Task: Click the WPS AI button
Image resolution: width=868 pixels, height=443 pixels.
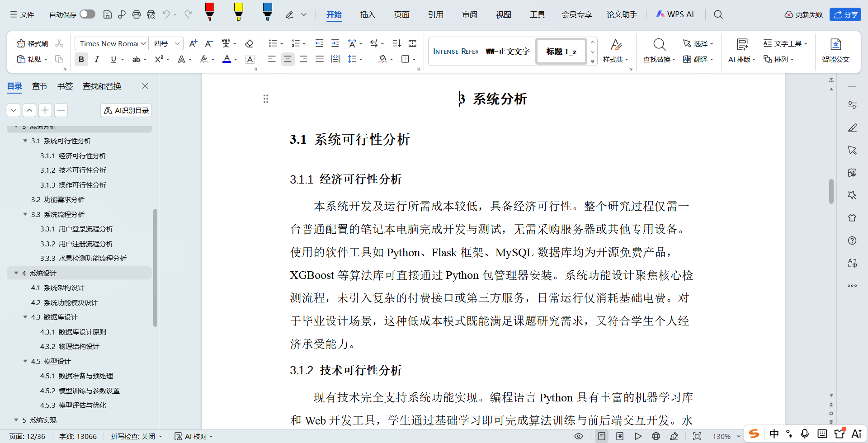Action: click(675, 14)
